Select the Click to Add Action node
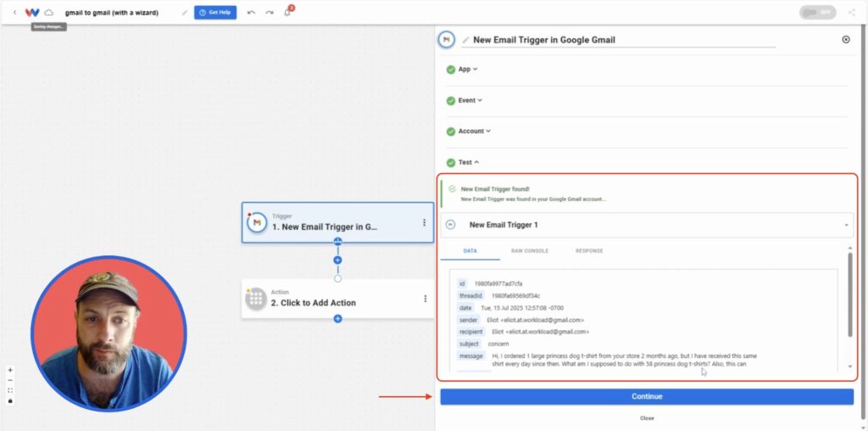The width and height of the screenshot is (868, 431). (x=337, y=299)
